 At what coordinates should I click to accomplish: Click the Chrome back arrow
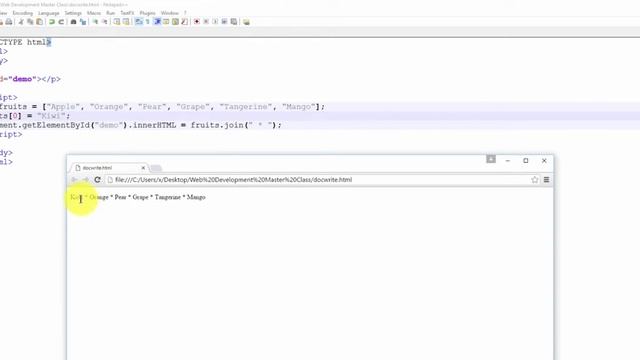74,180
